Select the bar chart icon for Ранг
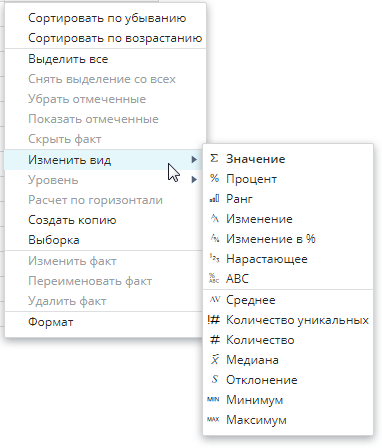This screenshot has height=448, width=382. tap(214, 199)
